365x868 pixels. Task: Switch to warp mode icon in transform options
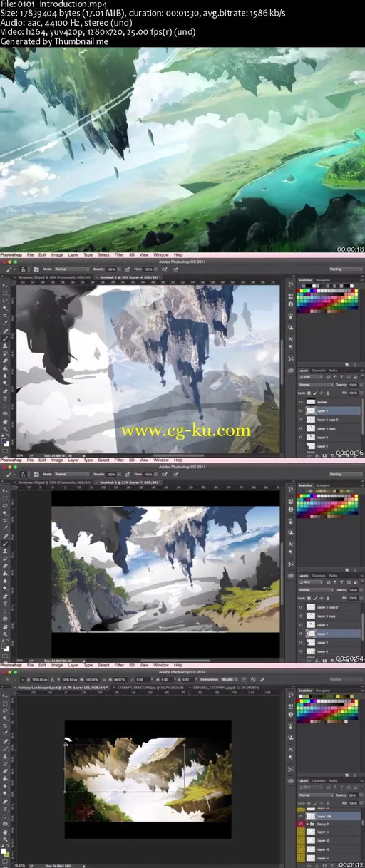pos(245,680)
